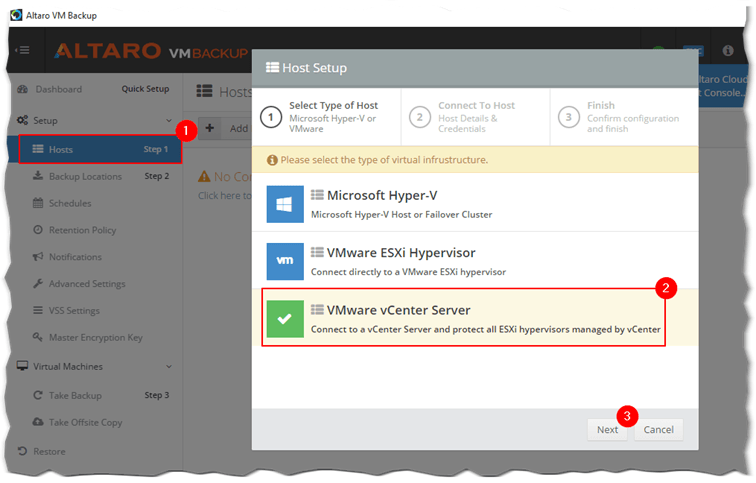Collapse the Setup section chevron

tap(169, 120)
